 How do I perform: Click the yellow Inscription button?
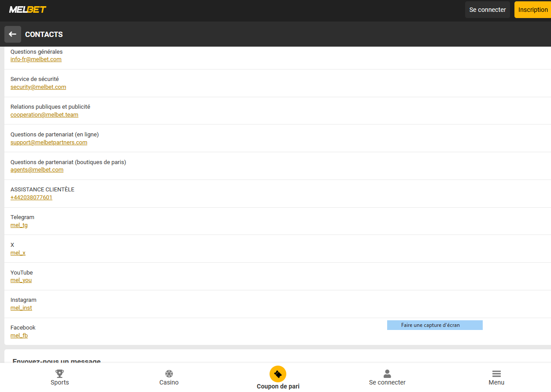[x=533, y=10]
